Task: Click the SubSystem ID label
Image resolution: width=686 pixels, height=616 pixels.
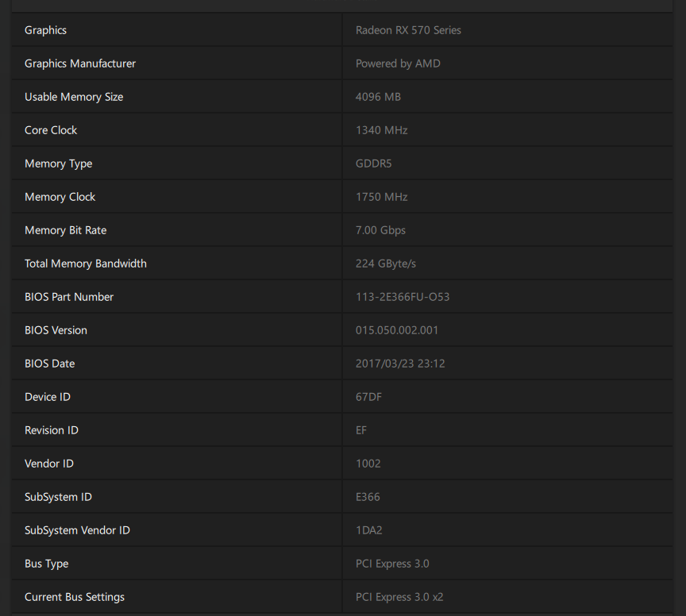Action: pyautogui.click(x=58, y=497)
